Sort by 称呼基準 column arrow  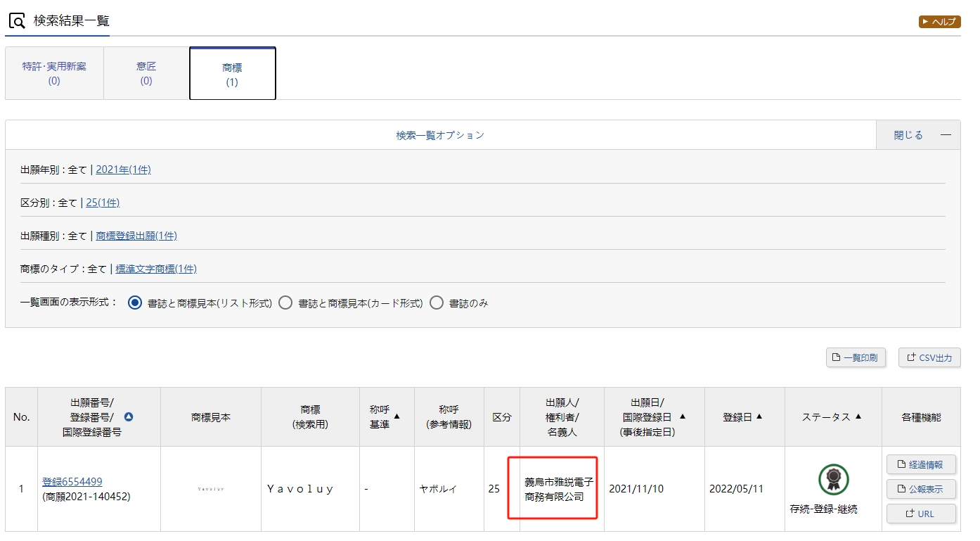(396, 416)
